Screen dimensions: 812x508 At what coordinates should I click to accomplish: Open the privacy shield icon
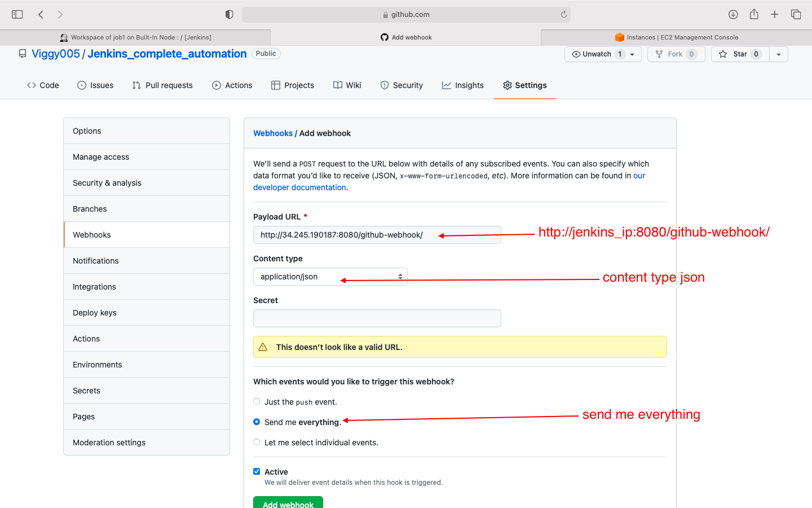[x=230, y=14]
